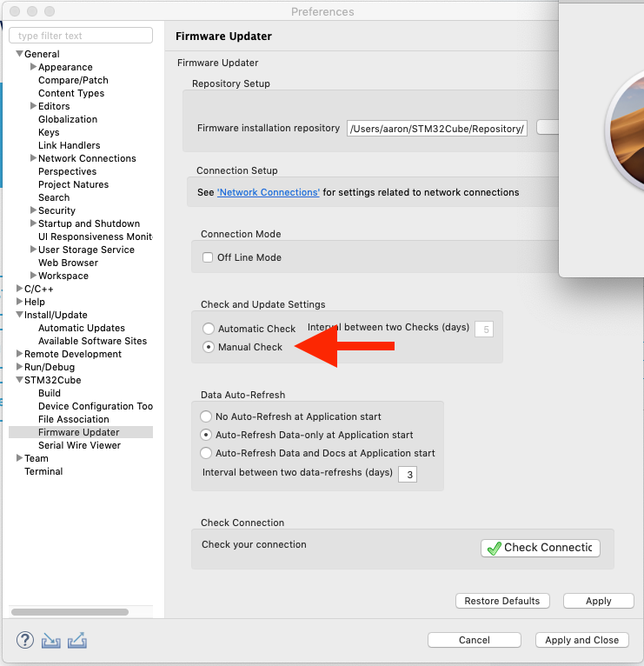Expand the User Storage Service node
The height and width of the screenshot is (666, 644).
33,250
